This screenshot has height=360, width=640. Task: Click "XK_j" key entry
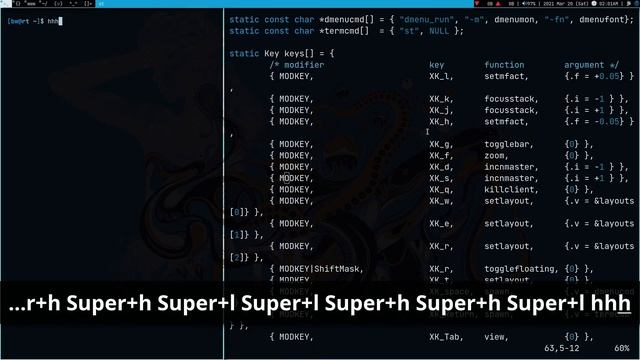(441, 110)
